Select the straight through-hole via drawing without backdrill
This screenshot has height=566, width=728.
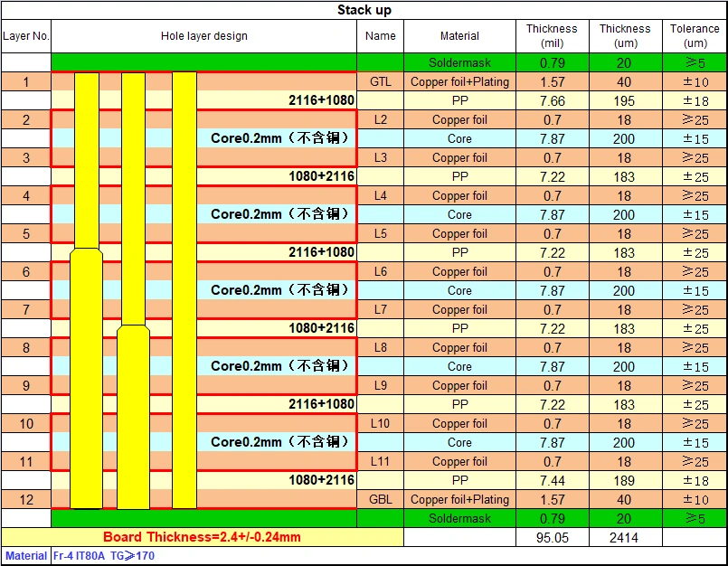coord(184,290)
